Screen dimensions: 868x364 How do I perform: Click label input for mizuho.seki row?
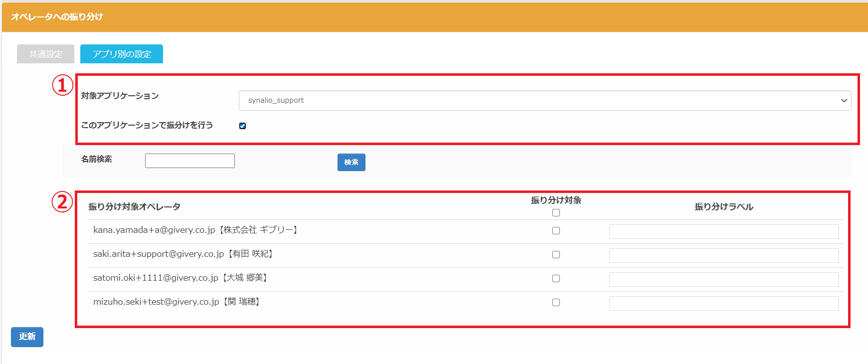(x=723, y=303)
